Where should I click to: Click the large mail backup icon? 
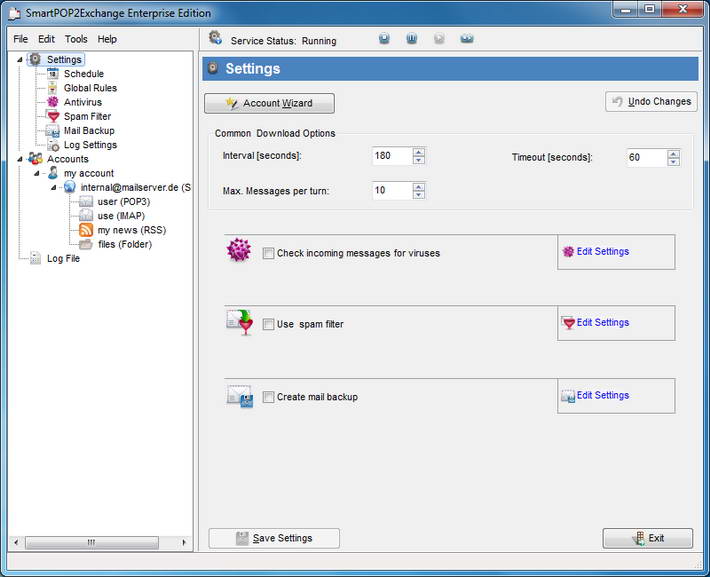click(240, 396)
